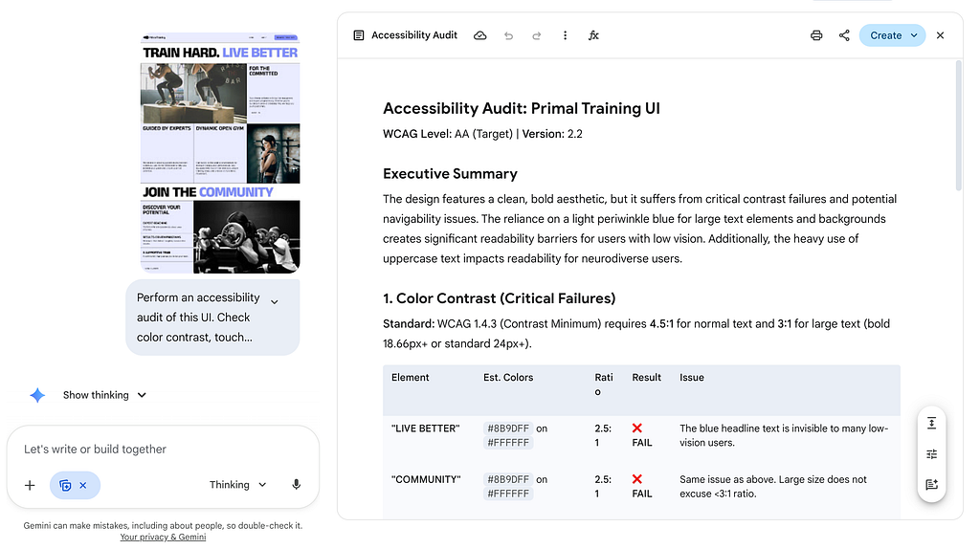Click the prompt text input field
980x549 pixels.
(163, 450)
